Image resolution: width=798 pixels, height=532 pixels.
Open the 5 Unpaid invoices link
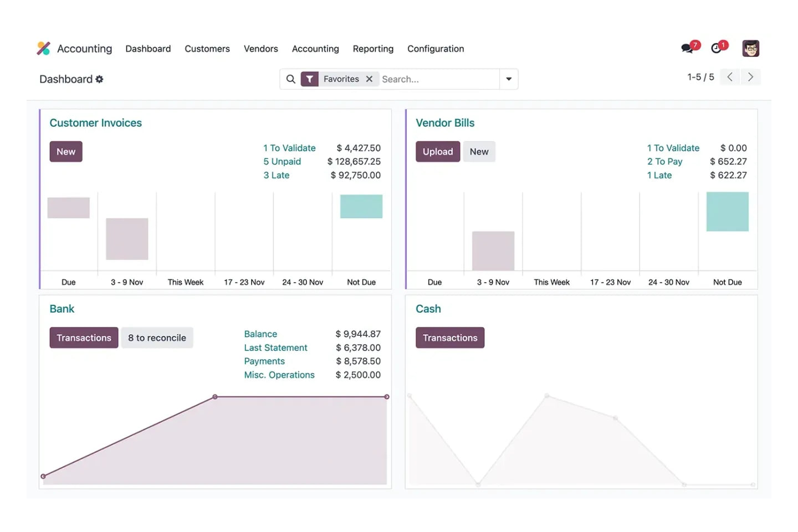(x=282, y=161)
